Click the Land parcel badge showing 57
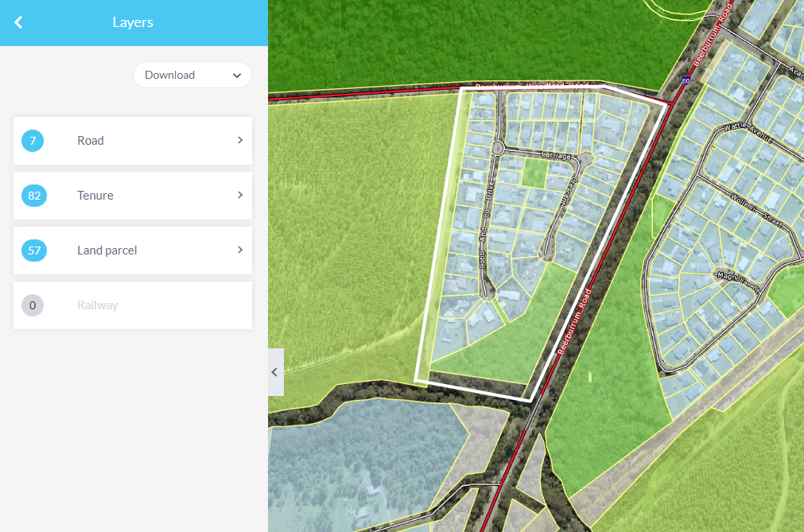The height and width of the screenshot is (532, 804). point(34,250)
